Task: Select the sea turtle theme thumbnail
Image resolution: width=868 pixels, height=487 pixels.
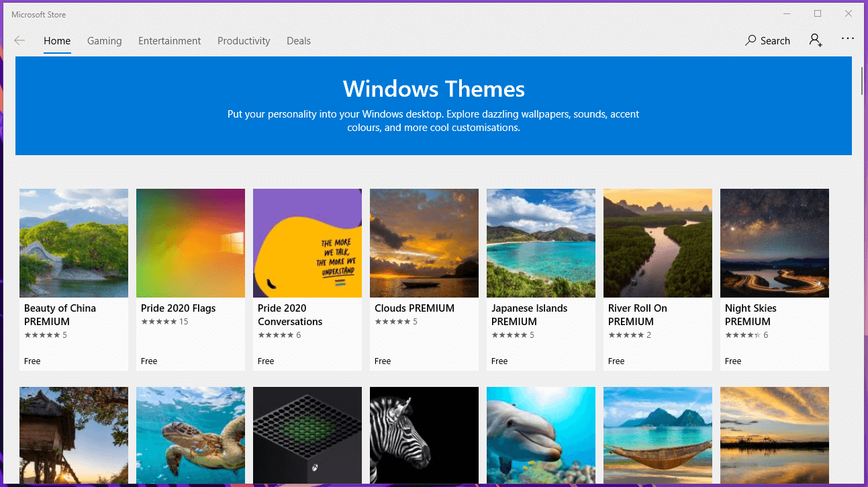Action: coord(191,435)
